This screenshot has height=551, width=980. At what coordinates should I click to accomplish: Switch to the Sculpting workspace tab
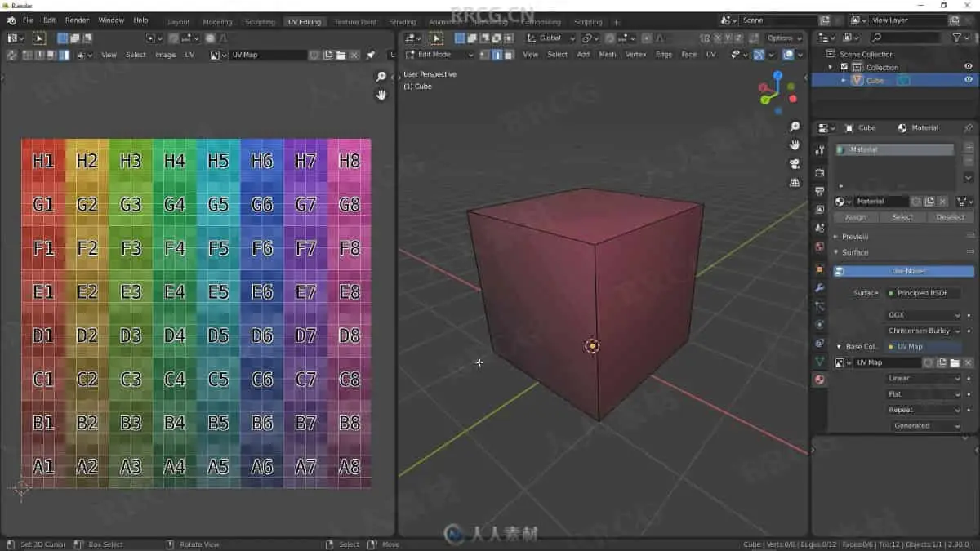[260, 22]
